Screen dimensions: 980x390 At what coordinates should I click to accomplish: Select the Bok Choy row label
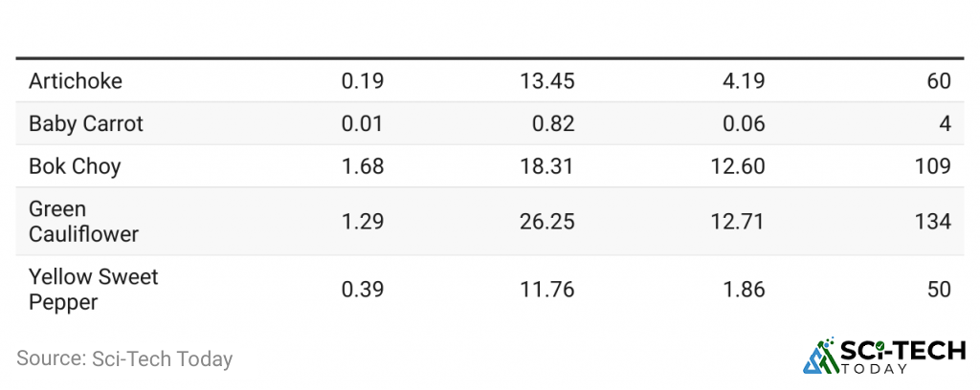75,166
